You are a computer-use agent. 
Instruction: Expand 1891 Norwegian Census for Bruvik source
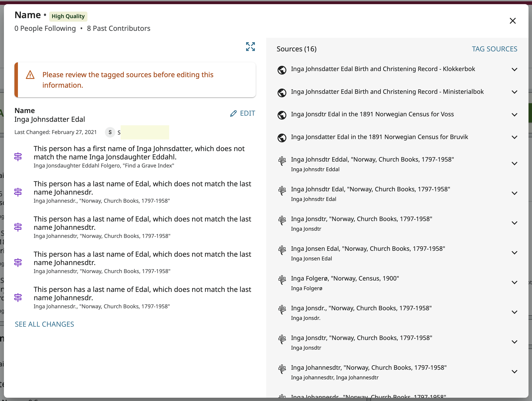[x=514, y=137]
